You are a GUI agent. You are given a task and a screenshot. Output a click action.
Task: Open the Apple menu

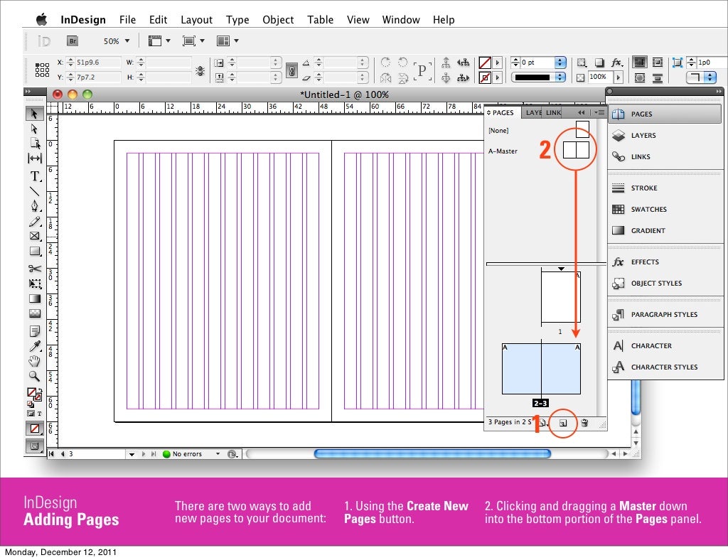tap(42, 19)
